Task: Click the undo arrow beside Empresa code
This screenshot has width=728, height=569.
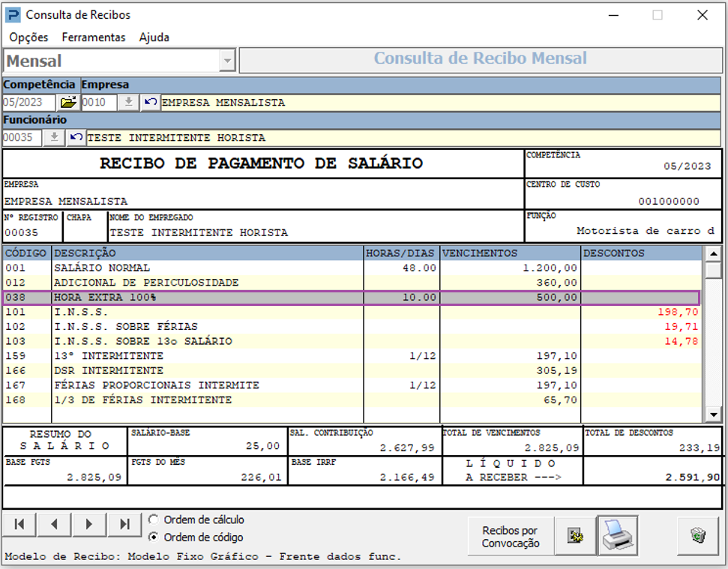Action: tap(150, 102)
